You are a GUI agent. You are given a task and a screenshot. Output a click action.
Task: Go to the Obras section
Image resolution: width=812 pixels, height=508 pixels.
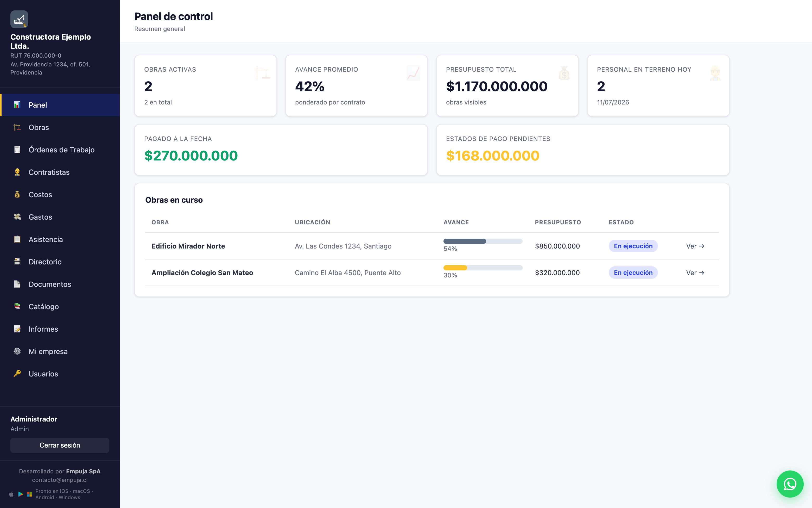point(60,127)
